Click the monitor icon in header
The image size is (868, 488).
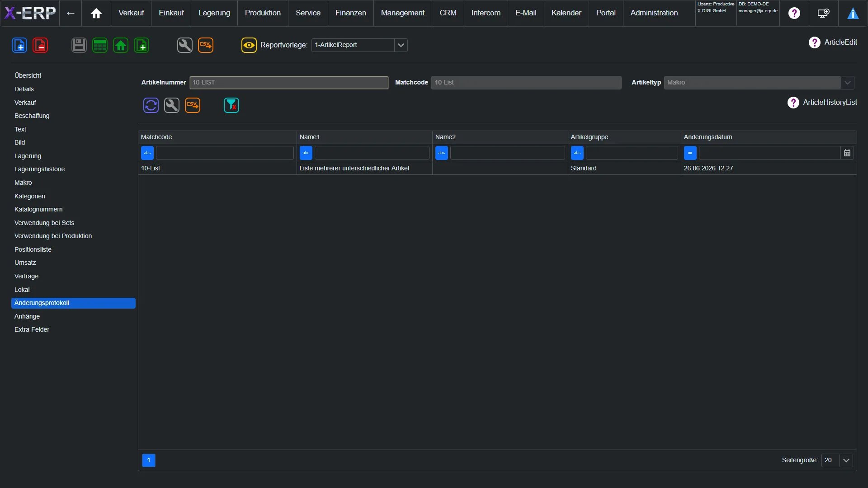(x=824, y=13)
